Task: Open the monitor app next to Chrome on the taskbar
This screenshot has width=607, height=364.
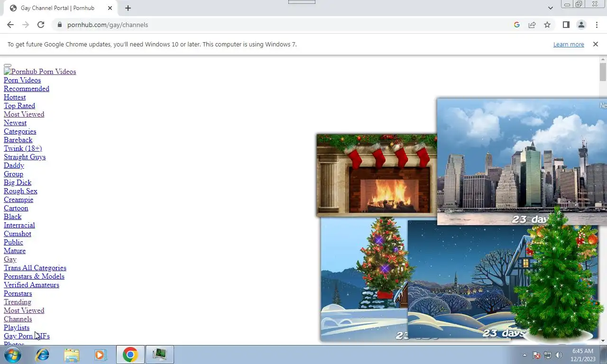Action: (159, 355)
